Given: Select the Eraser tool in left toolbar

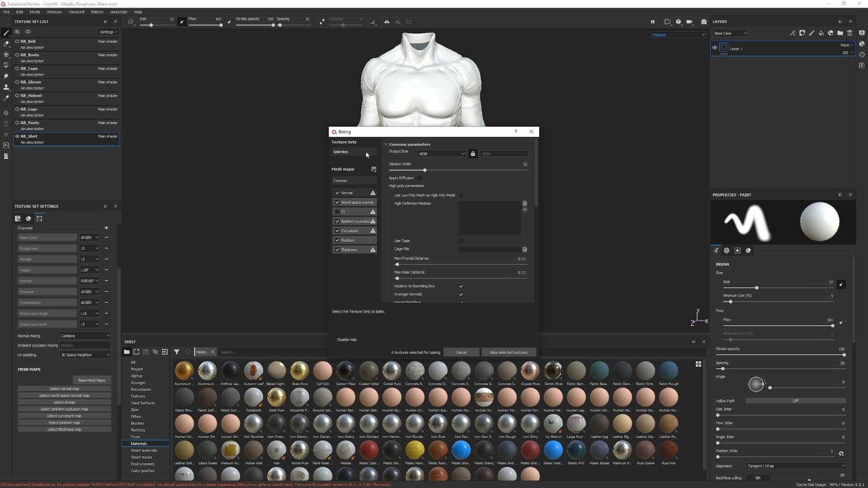Looking at the screenshot, I should 6,44.
